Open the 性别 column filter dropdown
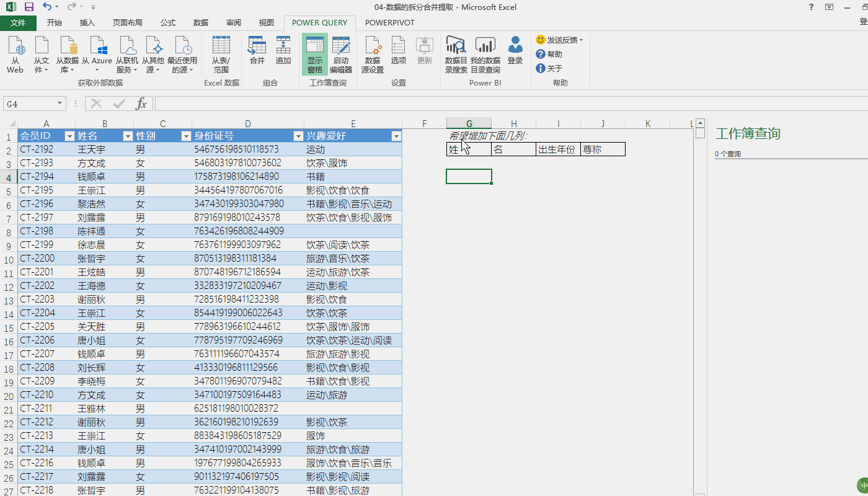Screen dimensions: 868x496 click(185, 136)
